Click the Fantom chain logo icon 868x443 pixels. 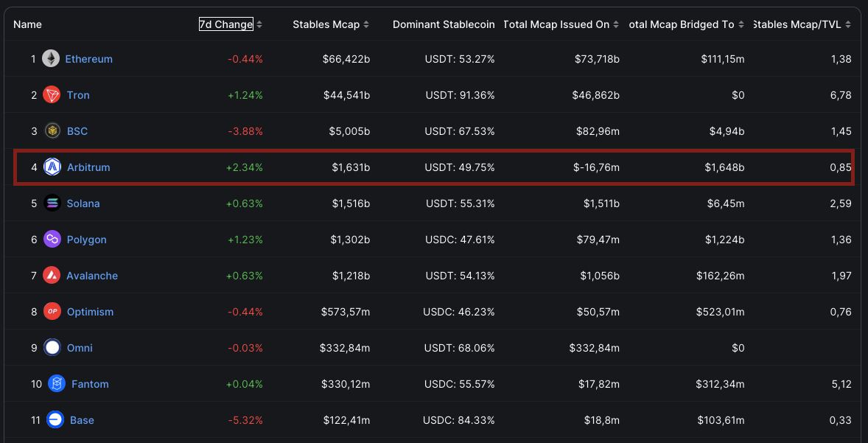57,384
